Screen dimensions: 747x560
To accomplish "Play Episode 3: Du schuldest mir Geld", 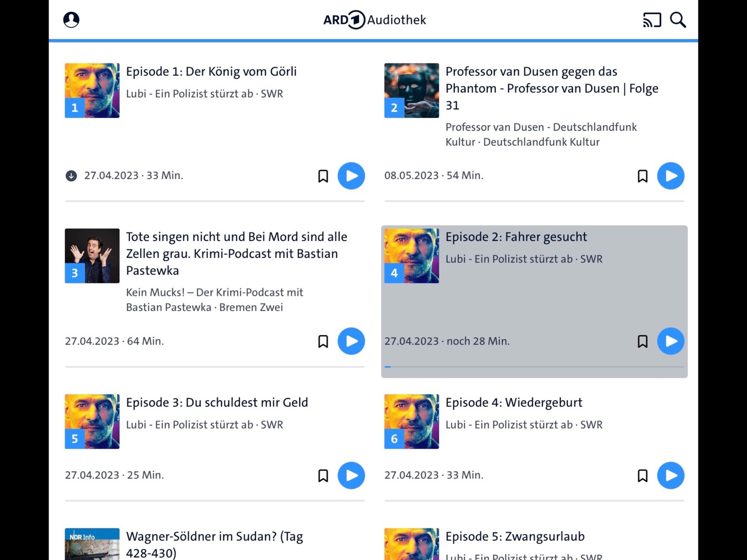I will tap(351, 475).
